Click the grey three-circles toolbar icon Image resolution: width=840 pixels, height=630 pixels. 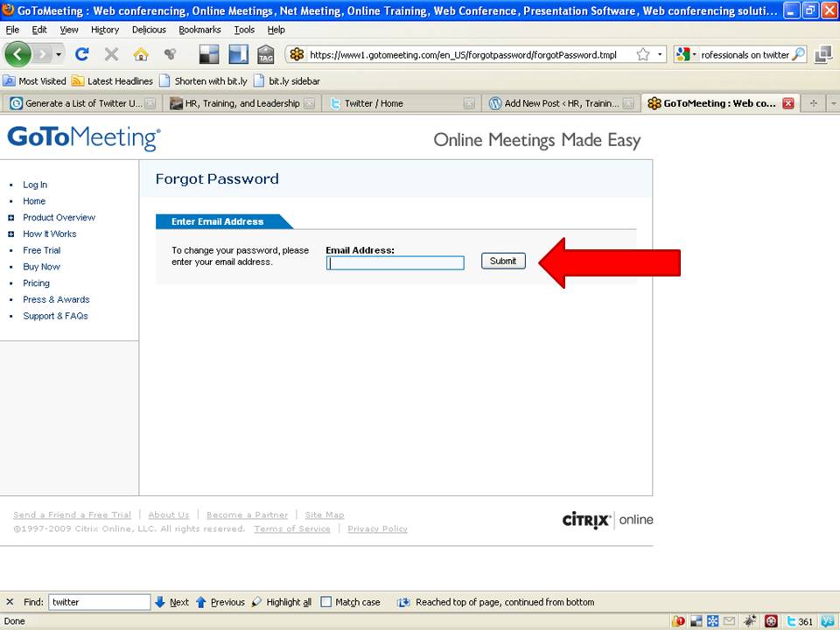coord(171,53)
